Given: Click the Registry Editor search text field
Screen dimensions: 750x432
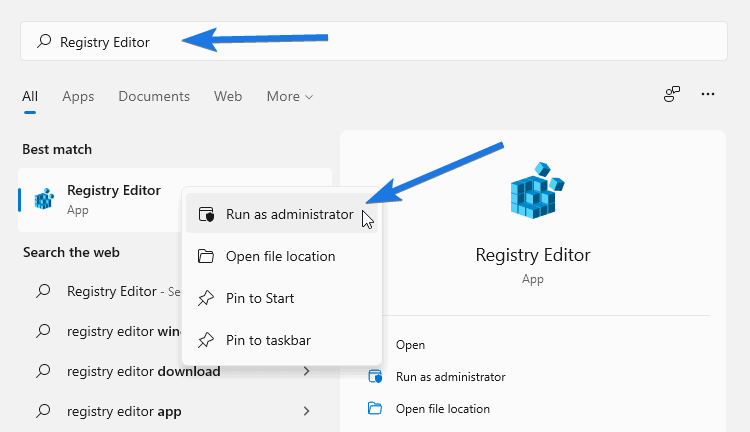Looking at the screenshot, I should pos(374,41).
